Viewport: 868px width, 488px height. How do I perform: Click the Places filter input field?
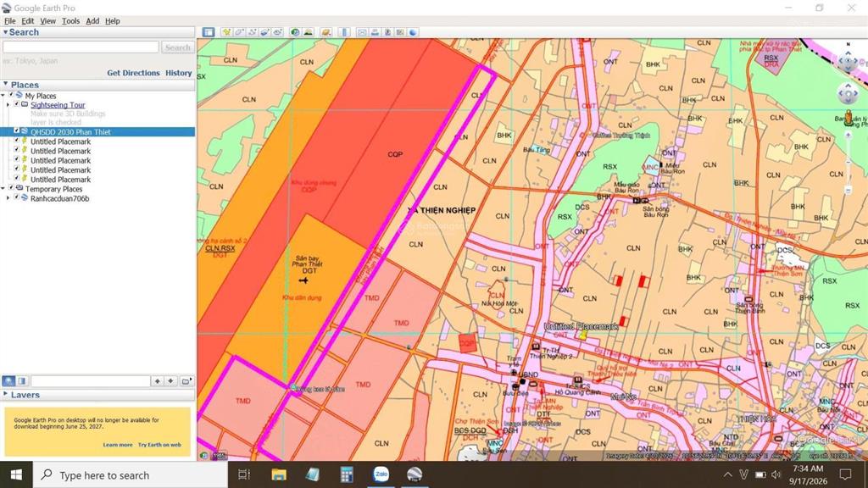tap(91, 380)
